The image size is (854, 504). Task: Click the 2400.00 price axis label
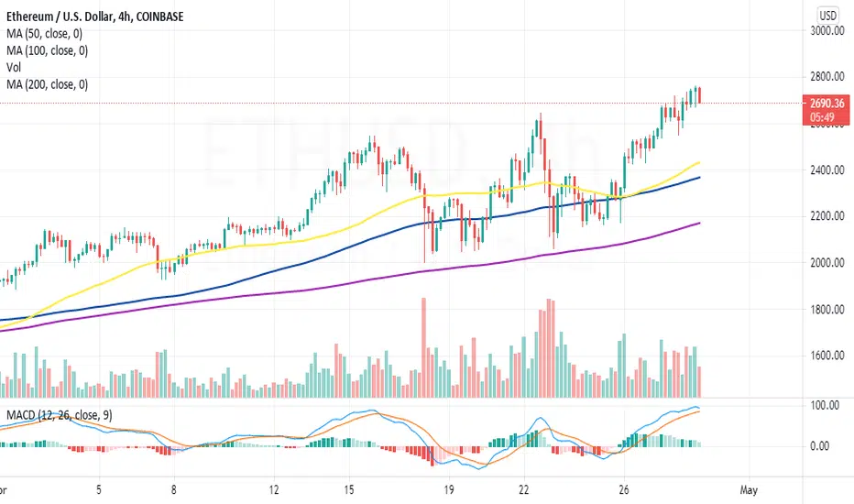point(827,170)
